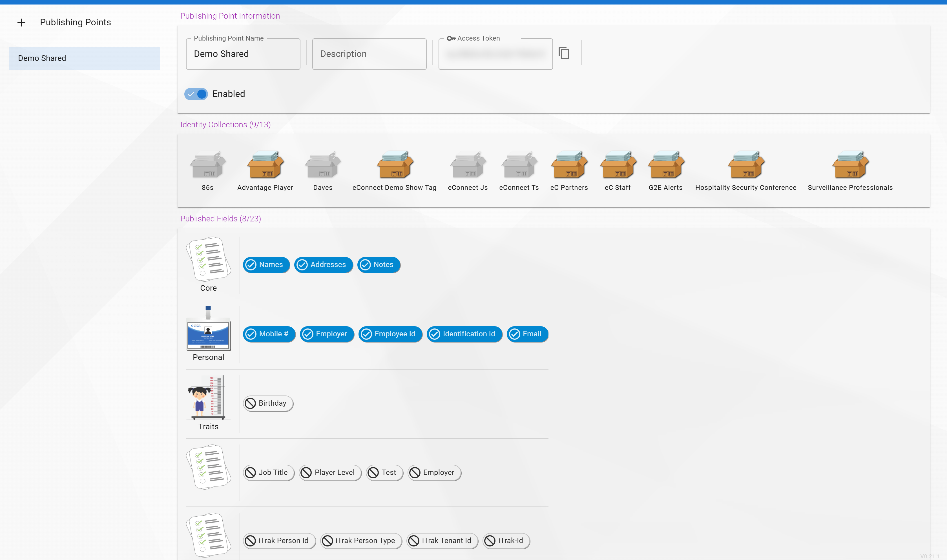Publish the iTrak Tenant Id chip

tap(442, 541)
